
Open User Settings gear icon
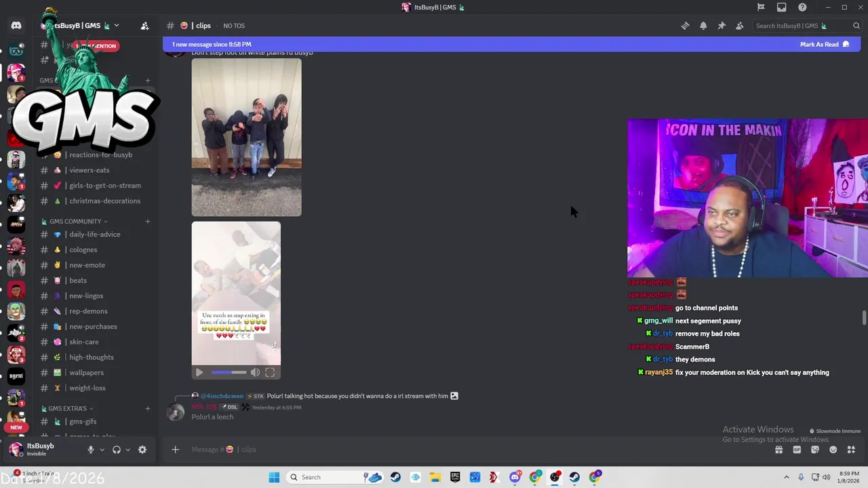[x=142, y=449]
